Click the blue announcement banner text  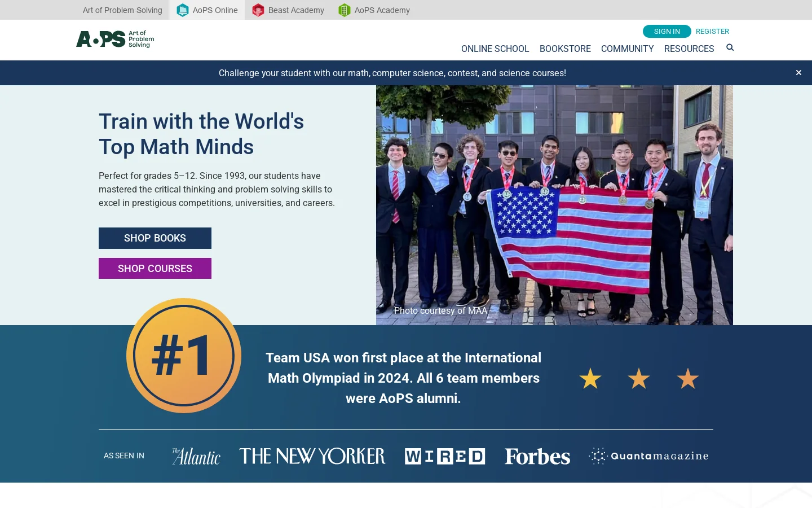(x=392, y=73)
